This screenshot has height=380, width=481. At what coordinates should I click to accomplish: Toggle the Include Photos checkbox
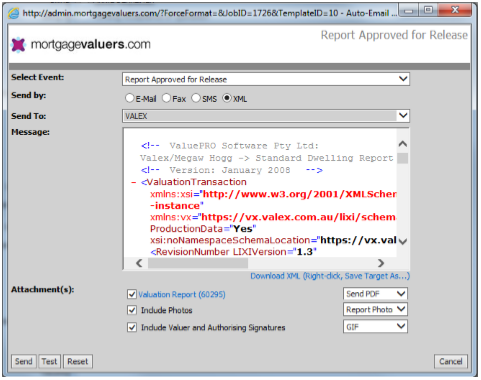(132, 310)
